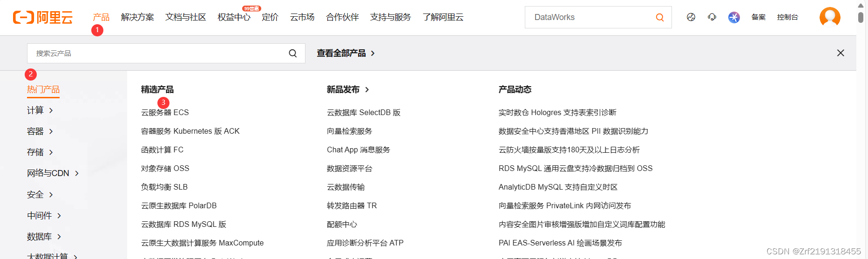Screen dimensions: 868x259
Task: Open 内容安全图片审核增强版 news item
Action: (x=582, y=224)
